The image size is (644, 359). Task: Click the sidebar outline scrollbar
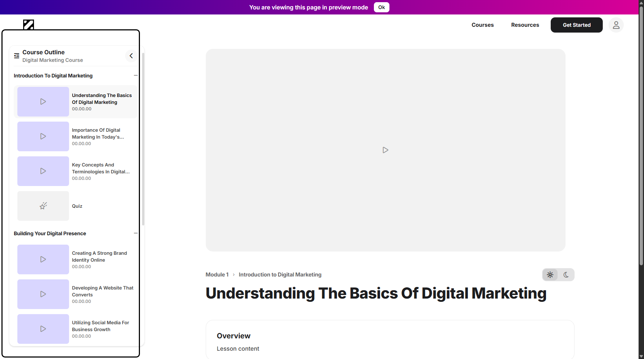click(143, 139)
